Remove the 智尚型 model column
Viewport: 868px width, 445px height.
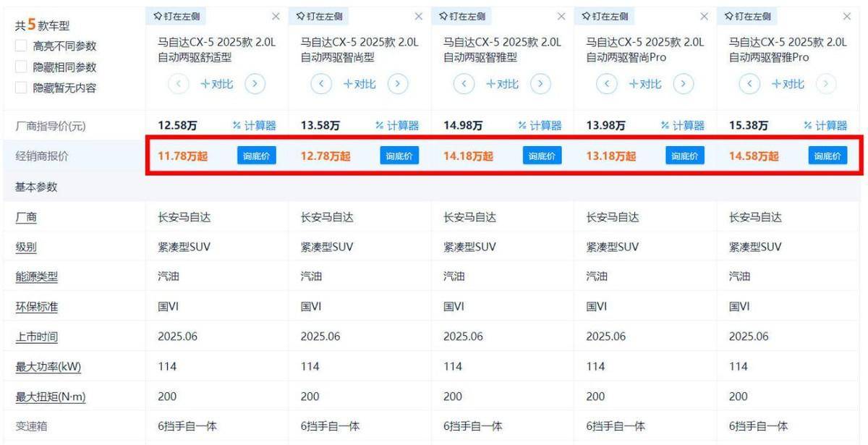418,16
